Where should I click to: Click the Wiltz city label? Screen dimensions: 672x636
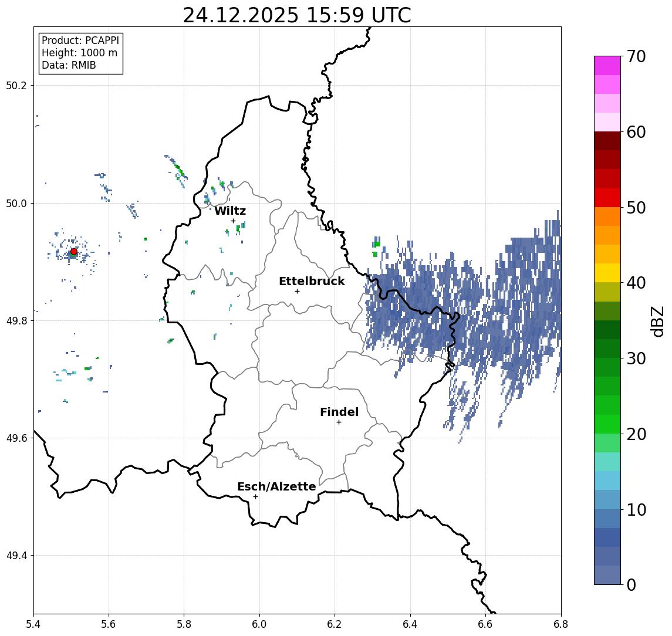coord(230,211)
